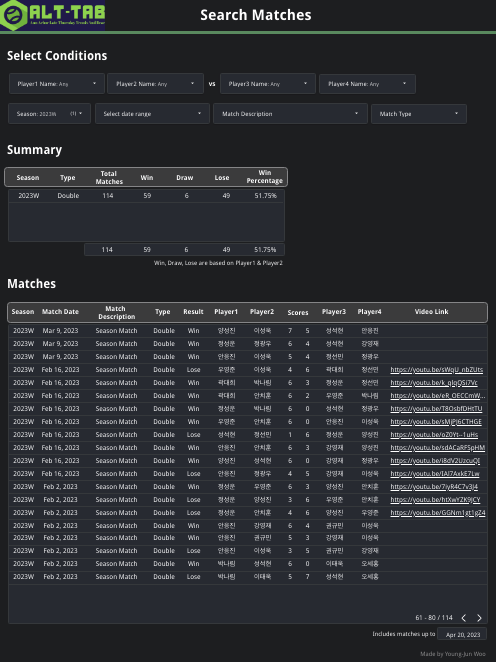Open video link youtu.be/IAI7AxkE7Lw

[435, 474]
